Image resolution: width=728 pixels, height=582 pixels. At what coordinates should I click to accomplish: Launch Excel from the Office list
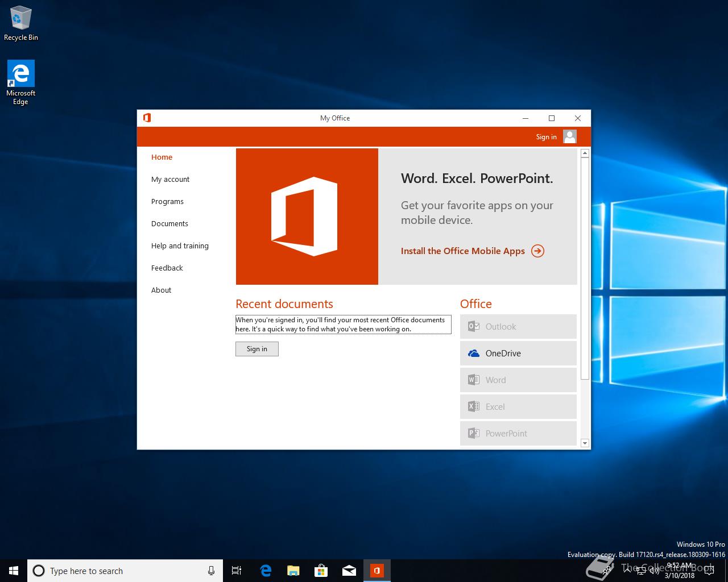click(518, 407)
